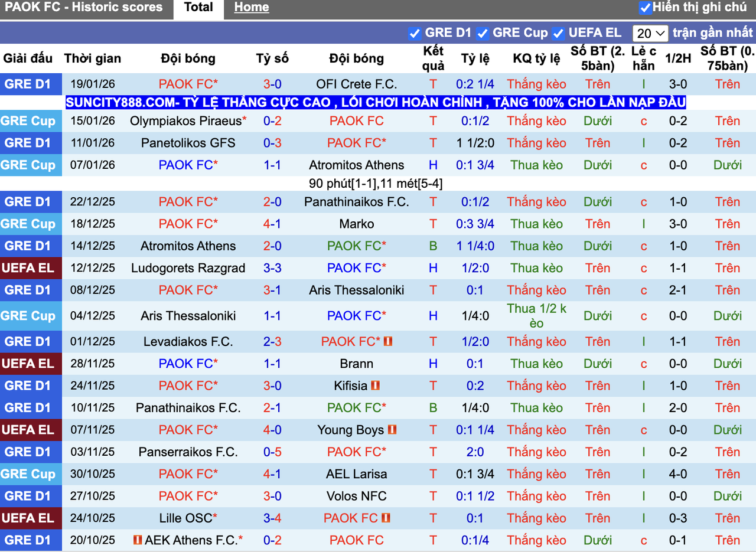The height and width of the screenshot is (552, 756).
Task: Click the 0-5 score against Panserraikos
Action: 272,452
